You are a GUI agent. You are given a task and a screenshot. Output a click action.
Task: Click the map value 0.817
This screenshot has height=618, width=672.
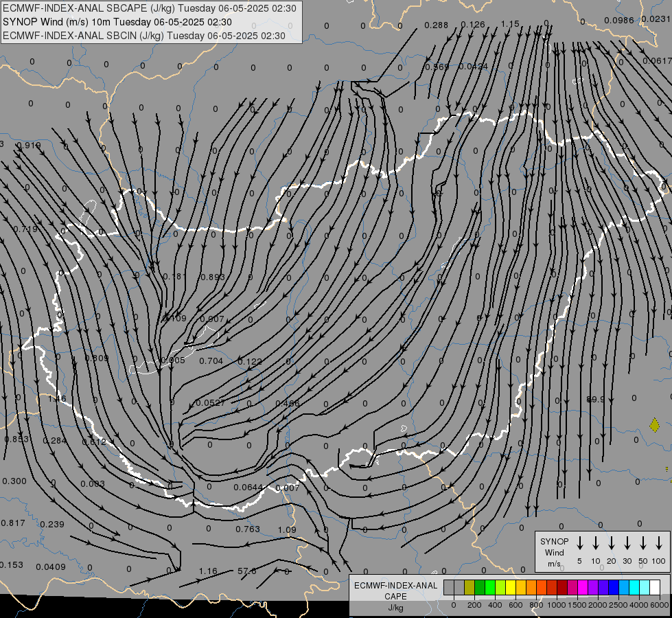click(13, 523)
